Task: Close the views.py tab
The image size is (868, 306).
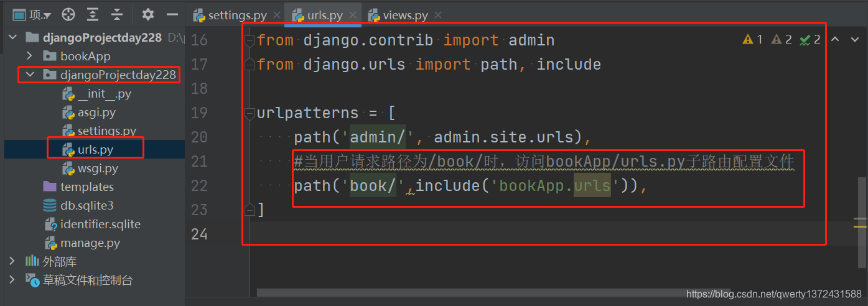Action: point(437,15)
